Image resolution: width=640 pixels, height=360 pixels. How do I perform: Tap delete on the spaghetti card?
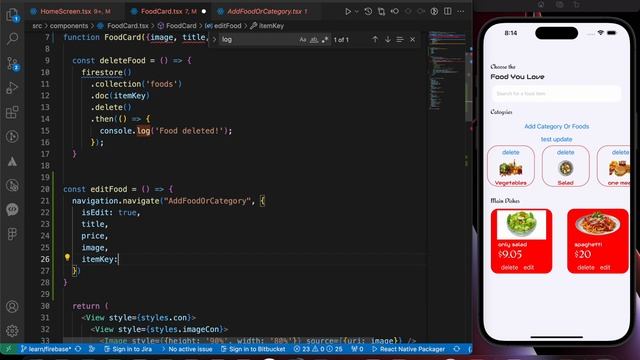586,267
